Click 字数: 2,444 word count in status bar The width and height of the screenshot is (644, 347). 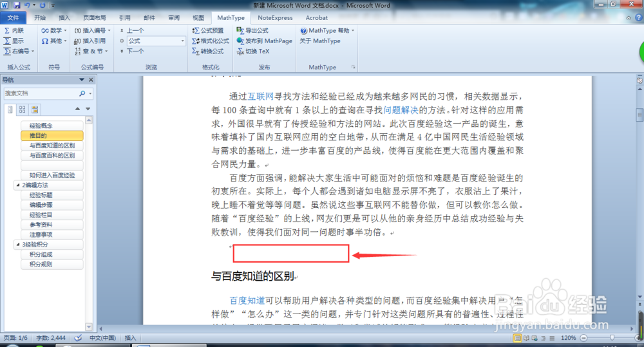pyautogui.click(x=51, y=338)
